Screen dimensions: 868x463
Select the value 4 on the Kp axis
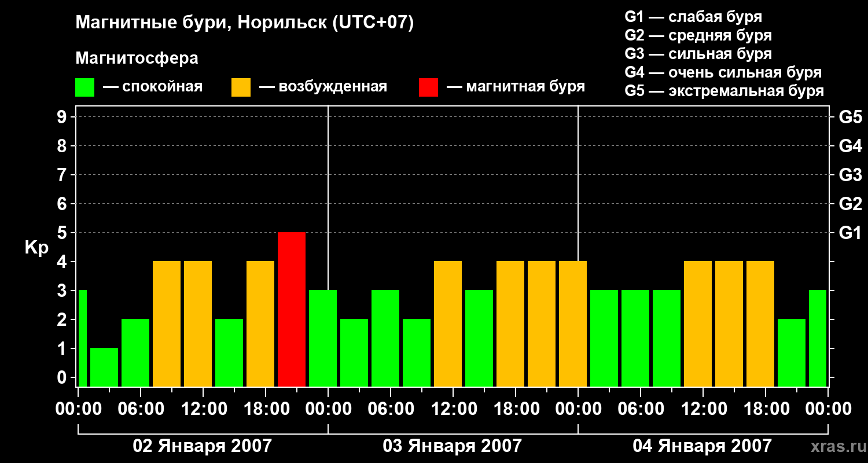(x=63, y=262)
